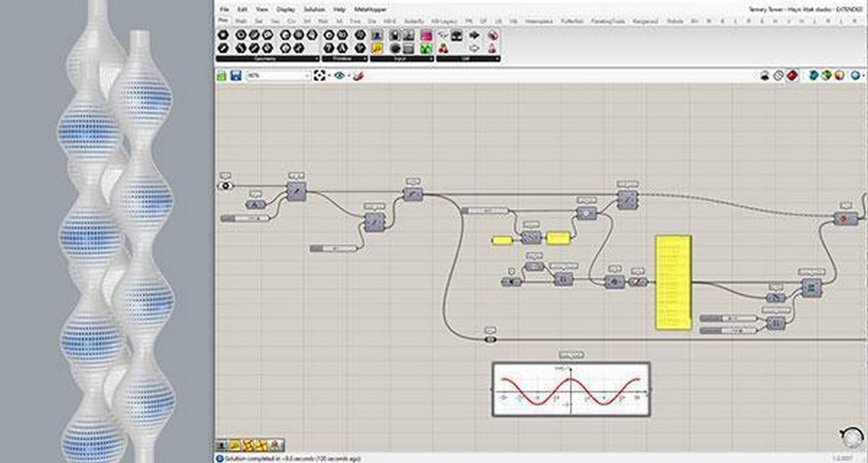Switch to the Crv tab
Screen dimensions: 868x463
tap(292, 21)
